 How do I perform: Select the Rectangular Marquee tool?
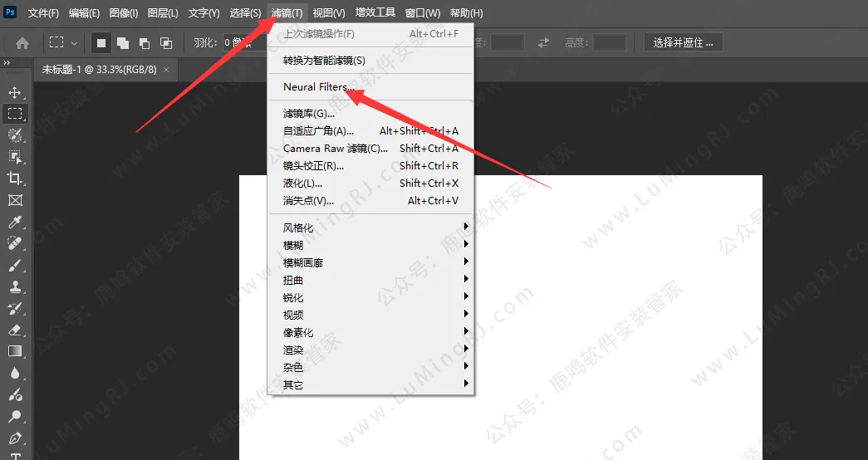coord(15,114)
